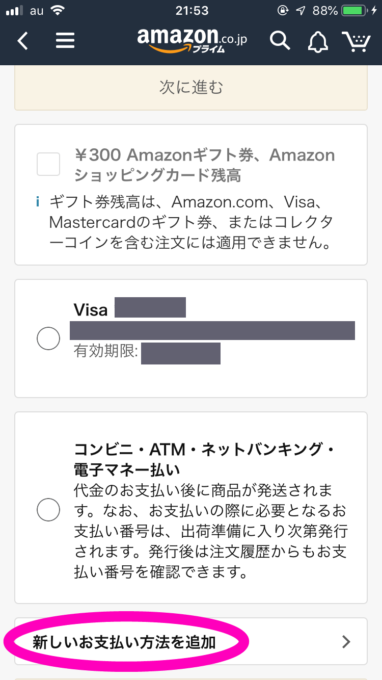Tap the Wi-Fi status icon
The height and width of the screenshot is (680, 382).
[58, 11]
